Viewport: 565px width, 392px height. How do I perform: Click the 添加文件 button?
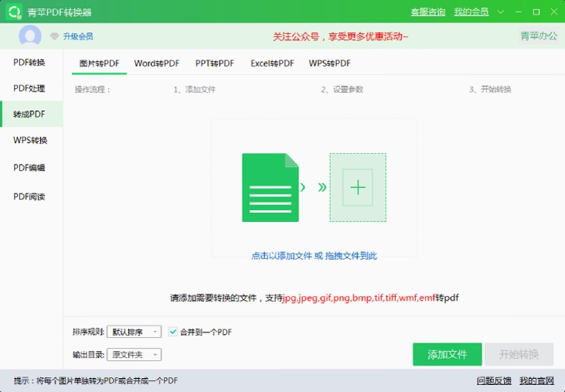click(x=448, y=354)
